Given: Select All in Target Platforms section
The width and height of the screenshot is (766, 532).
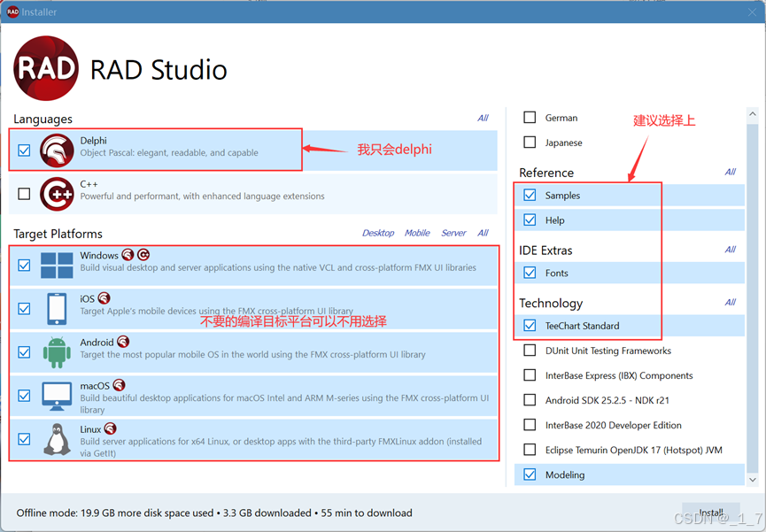Looking at the screenshot, I should click(x=483, y=233).
